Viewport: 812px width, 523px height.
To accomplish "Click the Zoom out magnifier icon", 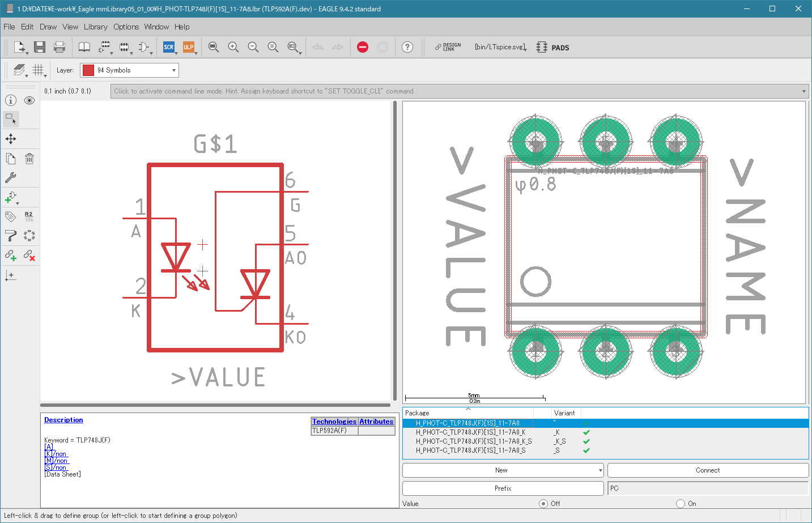I will 253,47.
